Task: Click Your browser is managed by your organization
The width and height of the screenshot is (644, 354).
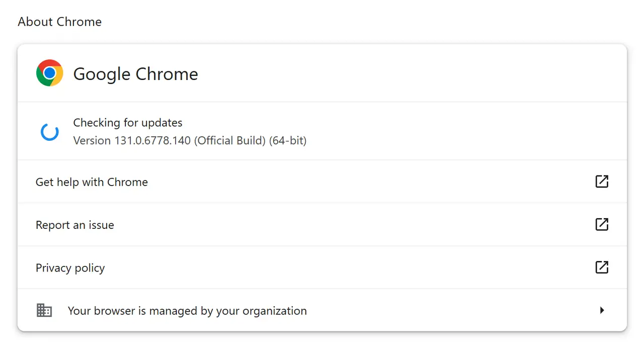Action: 187,311
